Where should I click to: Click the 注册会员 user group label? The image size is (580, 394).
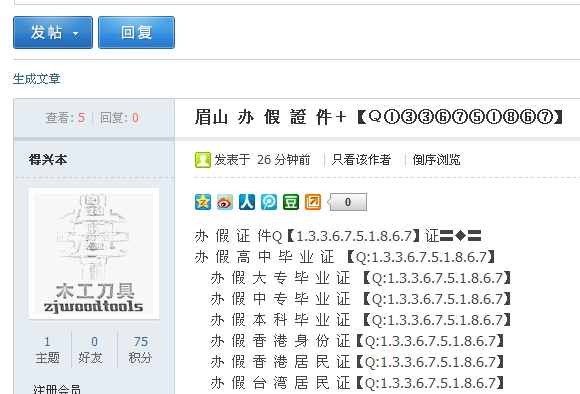click(57, 389)
